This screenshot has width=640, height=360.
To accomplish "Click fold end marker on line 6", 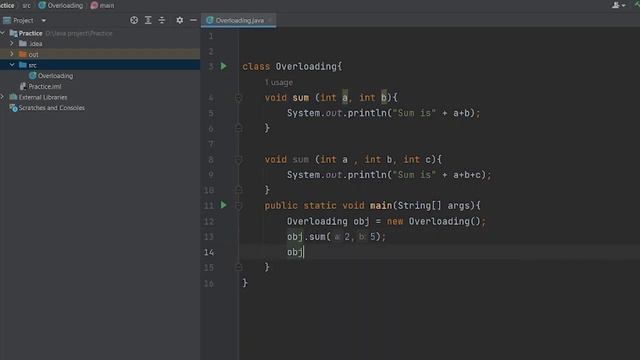I will 239,128.
